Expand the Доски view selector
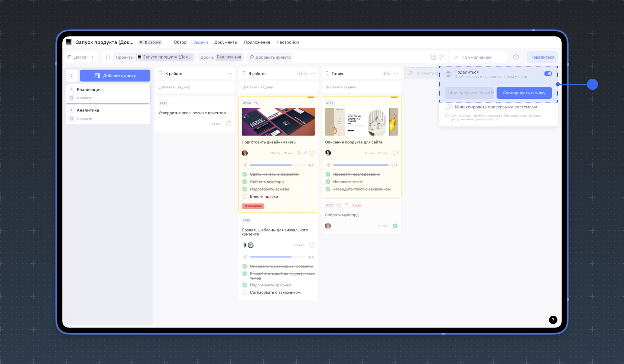Viewport: 624px width, 364px height. click(81, 57)
